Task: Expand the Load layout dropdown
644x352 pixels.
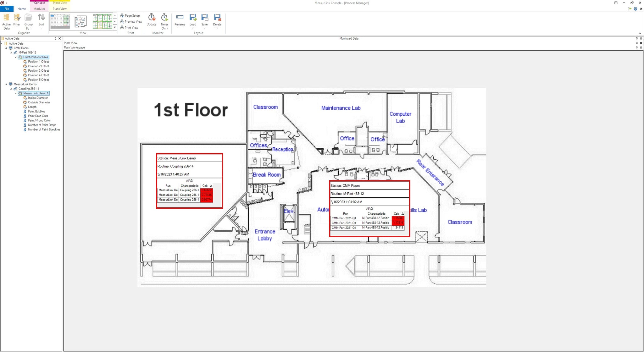Action: [193, 28]
